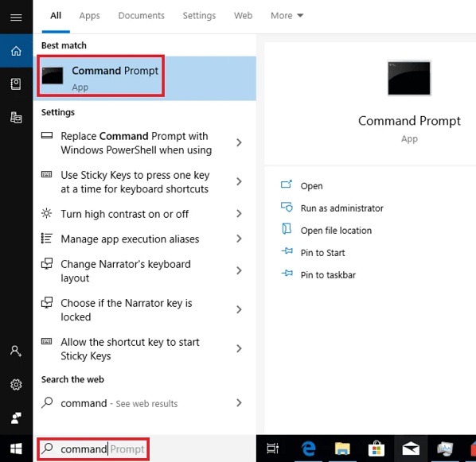Screen dimensions: 476x462
Task: Switch to the Apps tab
Action: click(90, 15)
